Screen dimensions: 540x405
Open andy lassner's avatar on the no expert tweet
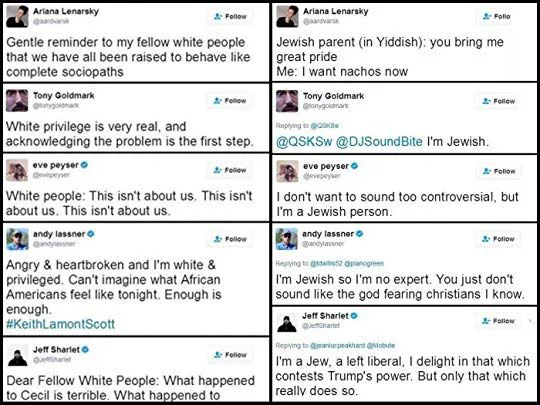click(x=286, y=239)
